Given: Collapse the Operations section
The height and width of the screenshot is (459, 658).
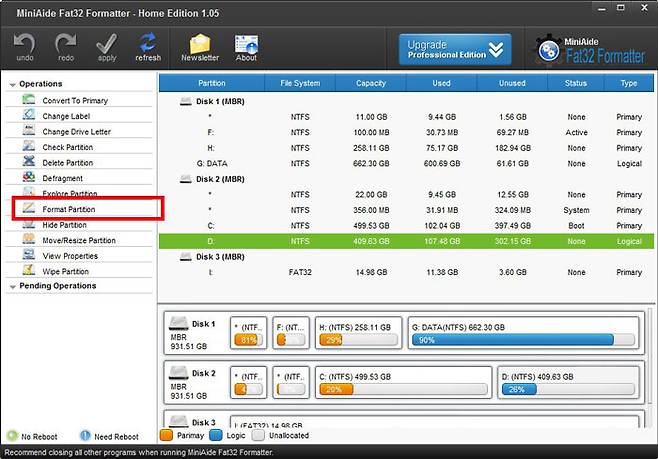Looking at the screenshot, I should pos(12,84).
